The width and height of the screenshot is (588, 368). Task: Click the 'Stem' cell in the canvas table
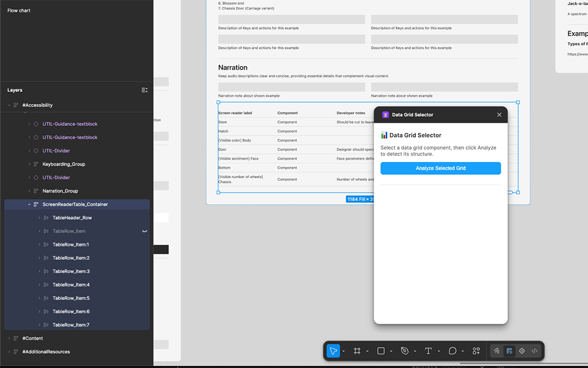tap(222, 122)
